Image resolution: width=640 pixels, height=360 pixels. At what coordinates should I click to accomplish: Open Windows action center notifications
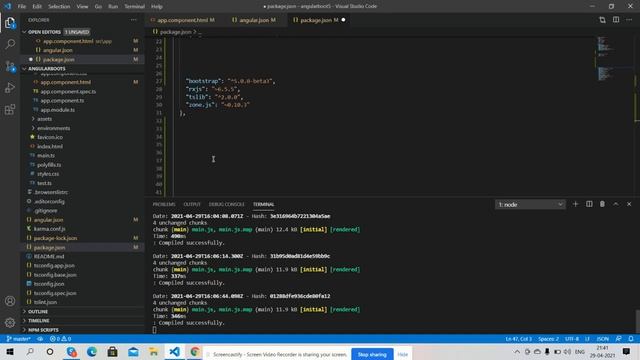627,352
